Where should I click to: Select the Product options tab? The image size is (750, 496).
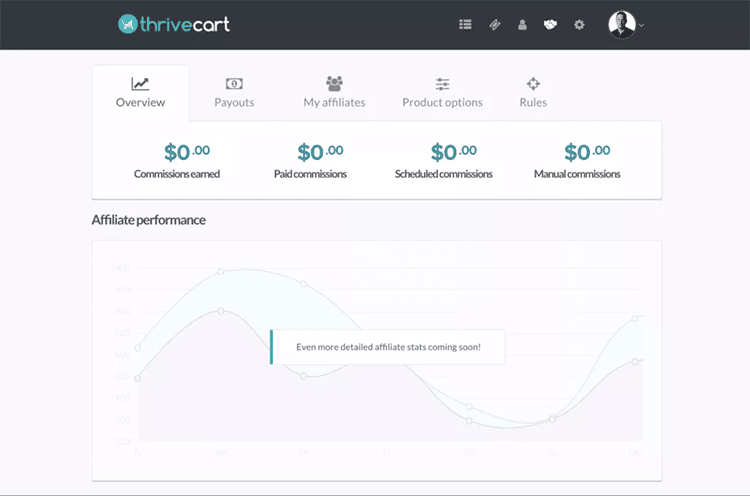click(x=442, y=93)
